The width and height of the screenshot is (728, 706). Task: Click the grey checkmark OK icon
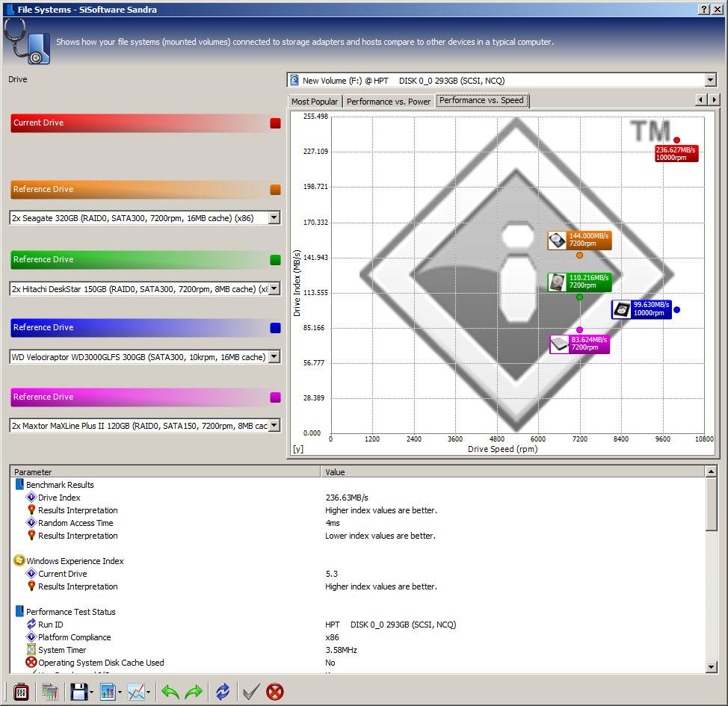[251, 692]
